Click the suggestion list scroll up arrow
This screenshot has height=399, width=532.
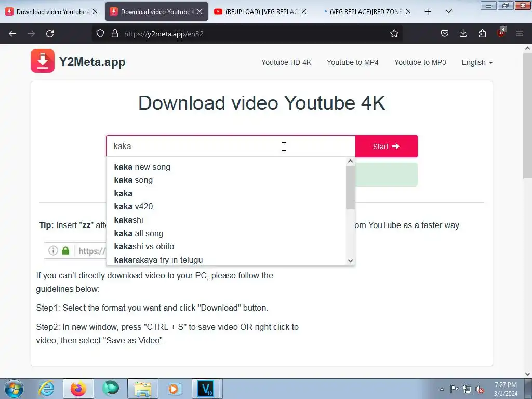(x=351, y=162)
